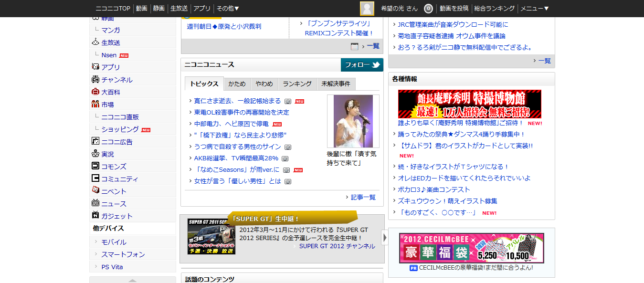644x283 pixels.
Task: Open 生放送 in top navigation bar
Action: pyautogui.click(x=179, y=9)
